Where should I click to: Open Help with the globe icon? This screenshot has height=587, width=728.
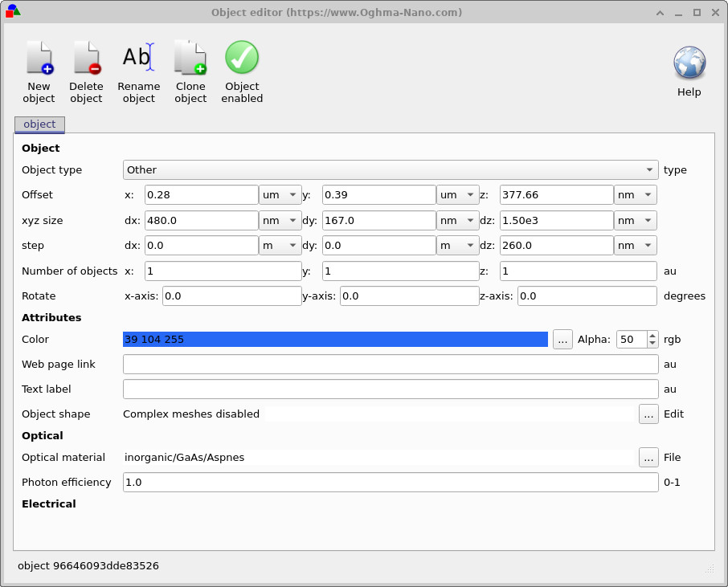point(689,63)
